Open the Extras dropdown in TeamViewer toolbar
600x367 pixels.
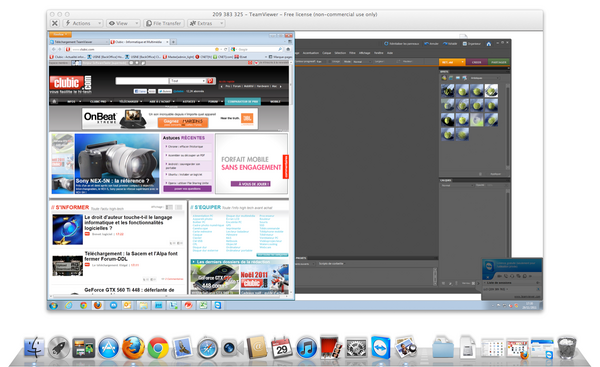point(206,23)
